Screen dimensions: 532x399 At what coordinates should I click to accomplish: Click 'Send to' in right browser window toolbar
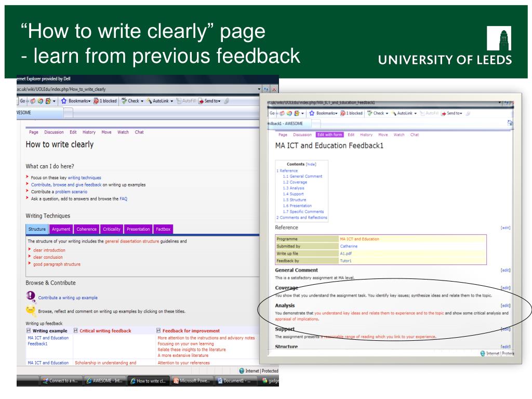click(451, 113)
